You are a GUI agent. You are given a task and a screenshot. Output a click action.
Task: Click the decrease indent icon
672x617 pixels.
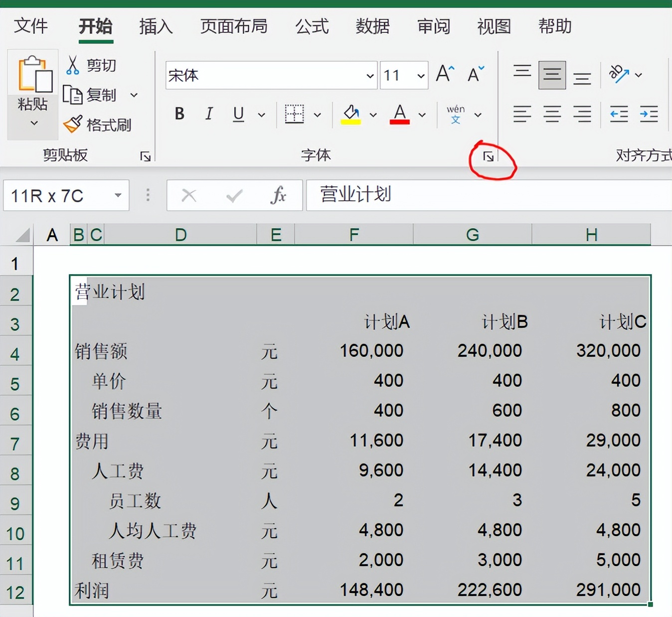(619, 114)
